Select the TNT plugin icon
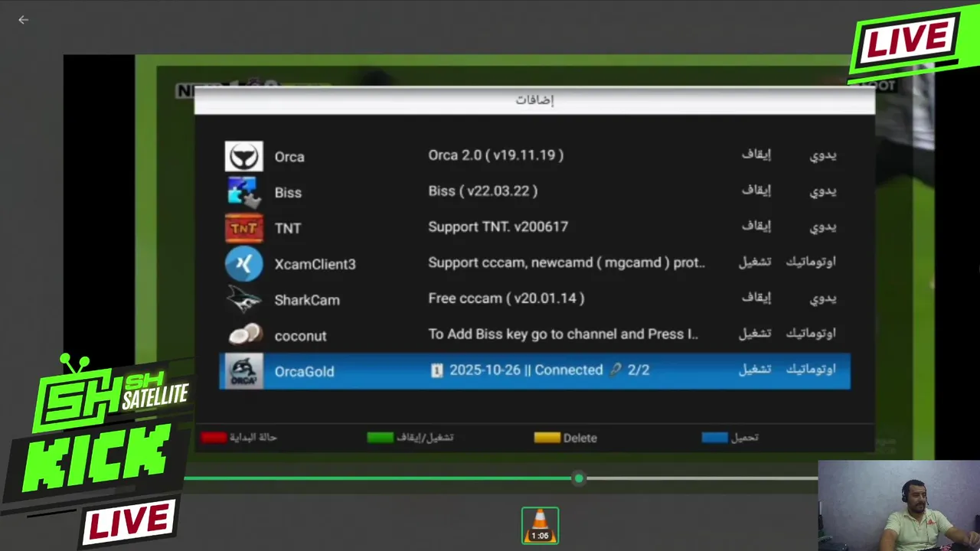This screenshot has width=980, height=551. click(243, 228)
